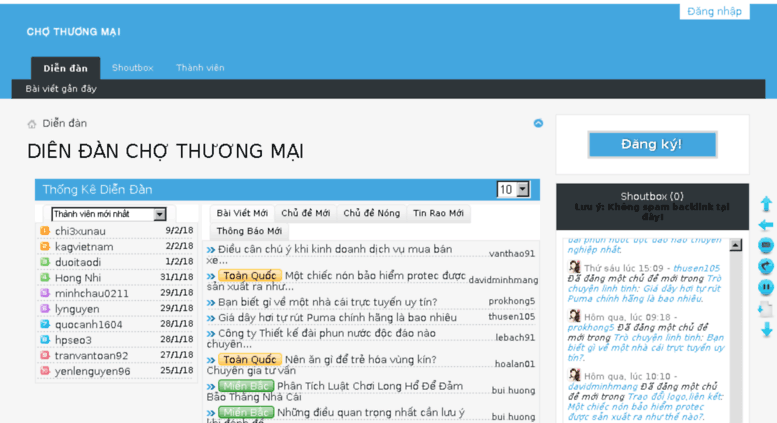This screenshot has height=423, width=777.
Task: Click the up arrow in the side toolbar
Action: 766,204
